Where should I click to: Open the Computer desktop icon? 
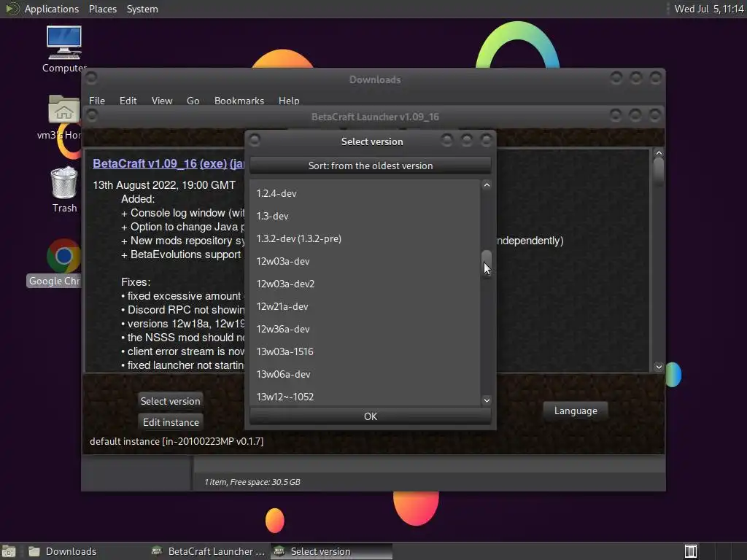coord(64,49)
